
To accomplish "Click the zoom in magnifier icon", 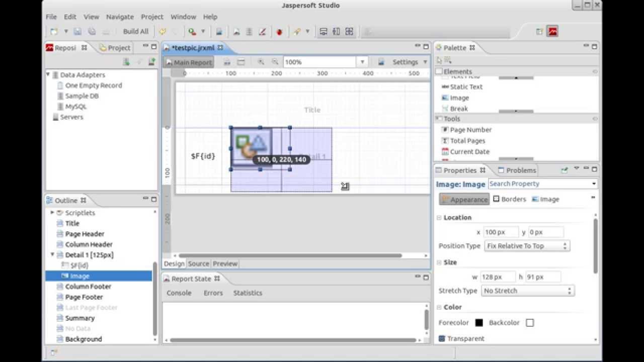I will 261,62.
